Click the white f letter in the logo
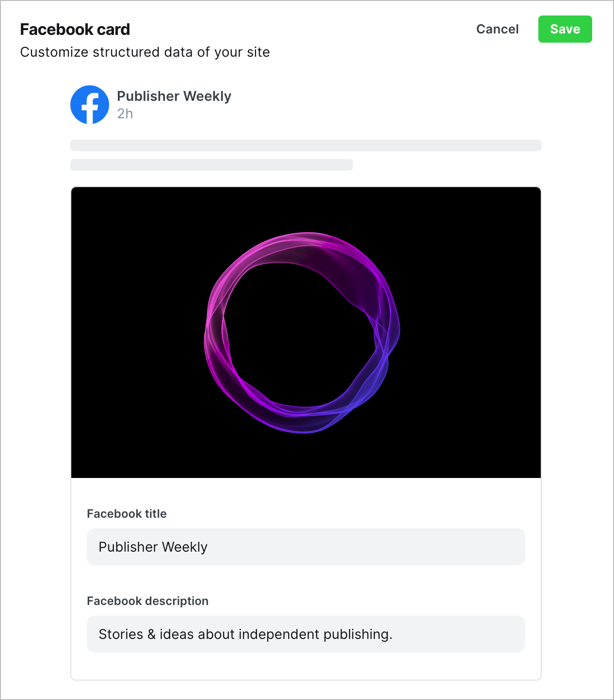This screenshot has width=614, height=700. (x=90, y=108)
